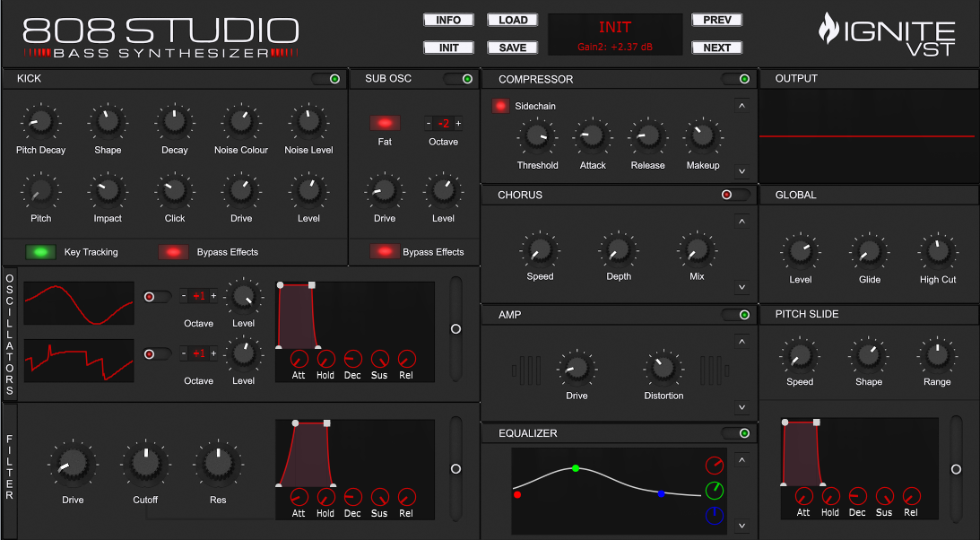Click the Sub Osc Level knob
Viewport: 980px width, 540px height.
click(443, 191)
